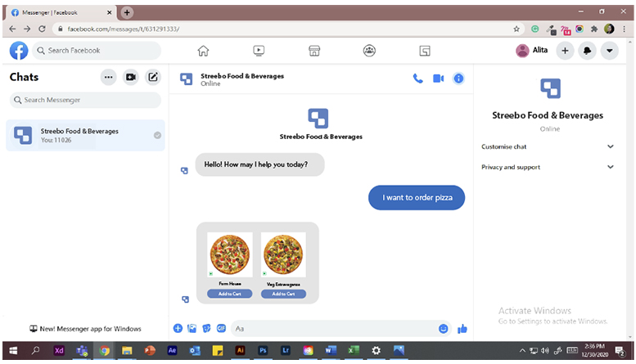
Task: Open the Facebook logo home link
Action: [19, 51]
